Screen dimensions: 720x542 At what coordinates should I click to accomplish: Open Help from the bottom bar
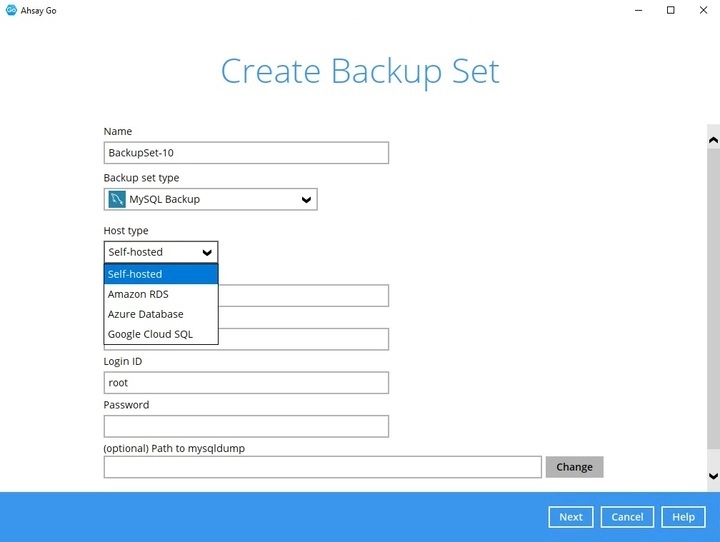point(683,517)
